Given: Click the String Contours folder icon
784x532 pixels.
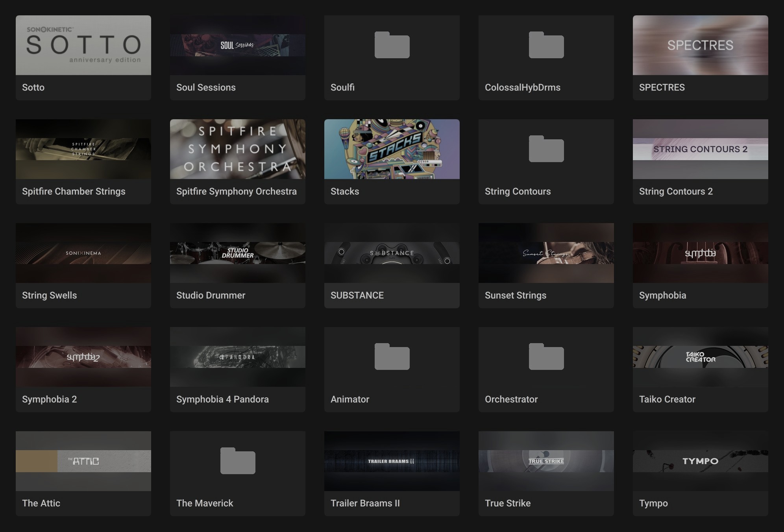Looking at the screenshot, I should click(x=546, y=149).
